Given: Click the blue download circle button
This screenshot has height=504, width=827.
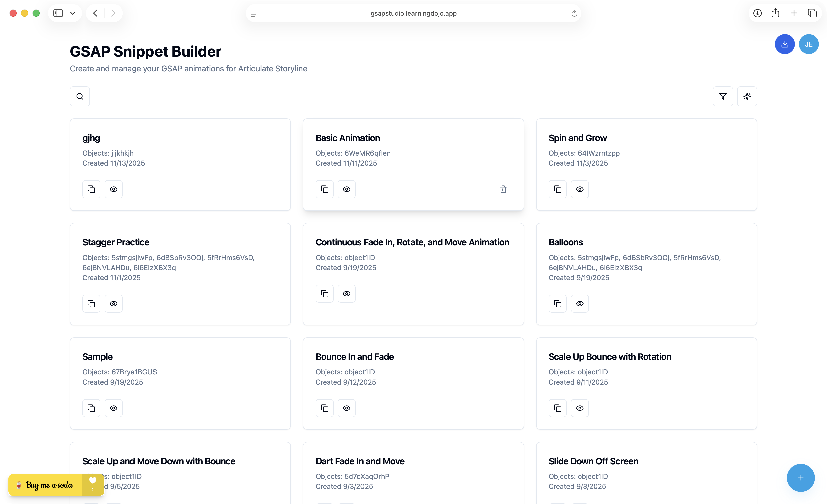Looking at the screenshot, I should coord(784,44).
